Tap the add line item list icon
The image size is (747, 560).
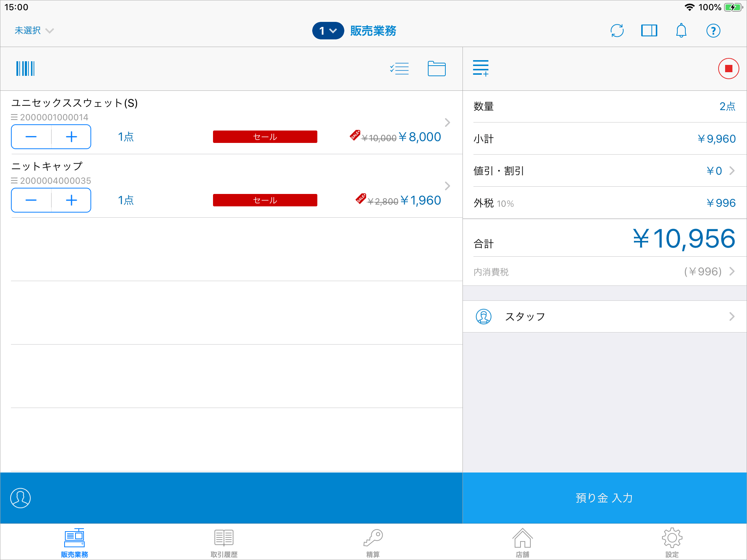point(481,69)
